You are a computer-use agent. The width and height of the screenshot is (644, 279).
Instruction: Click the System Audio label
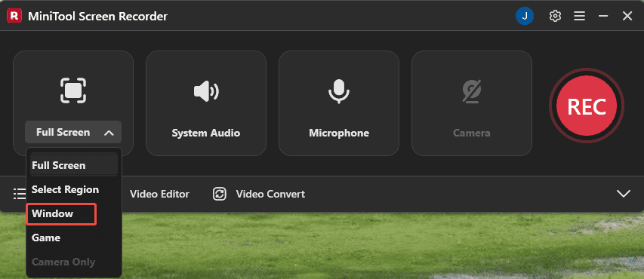pos(206,133)
